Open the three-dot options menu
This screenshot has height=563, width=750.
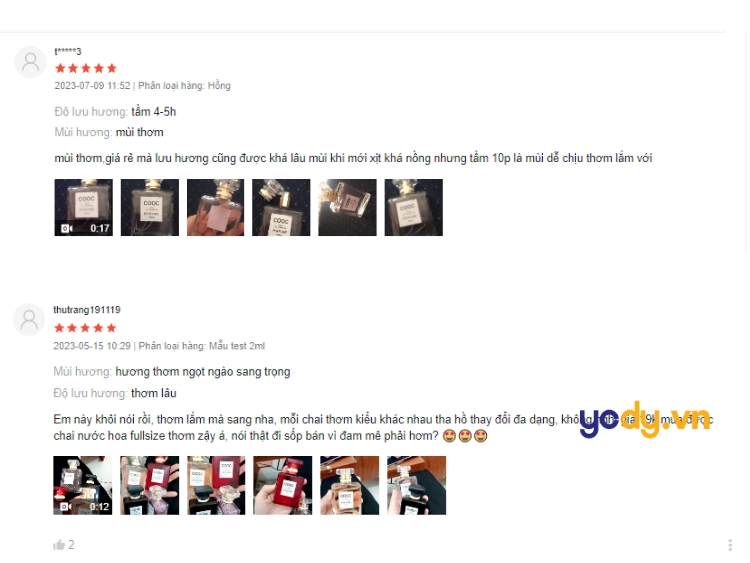[730, 545]
